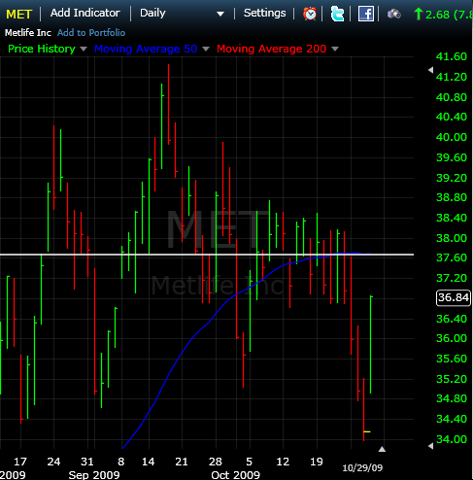Image resolution: width=473 pixels, height=480 pixels.
Task: Select the Moving Average 200 label
Action: 271,49
